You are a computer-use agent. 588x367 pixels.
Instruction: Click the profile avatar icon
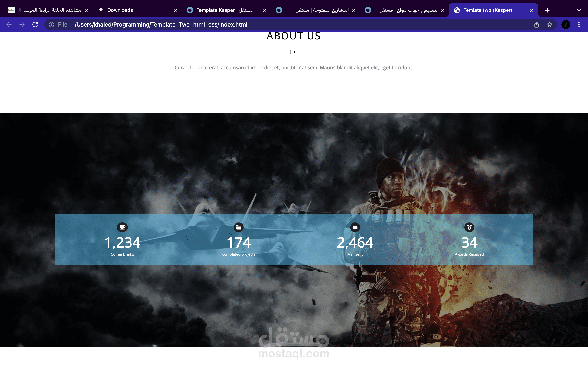[566, 24]
